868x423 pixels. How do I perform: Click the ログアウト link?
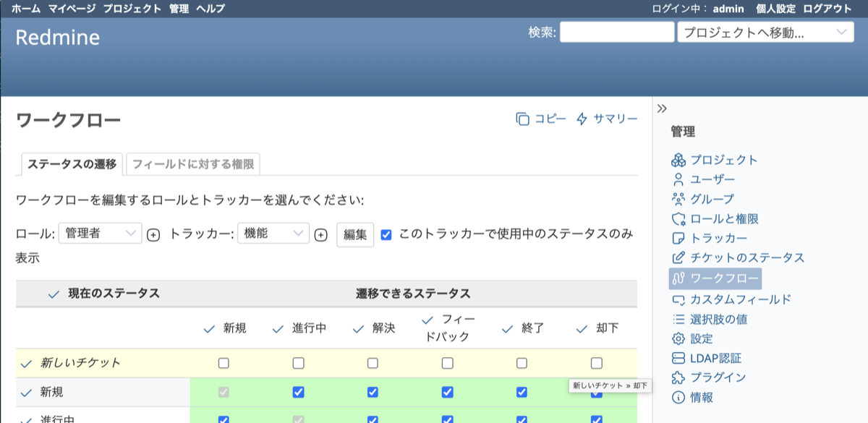tap(827, 9)
